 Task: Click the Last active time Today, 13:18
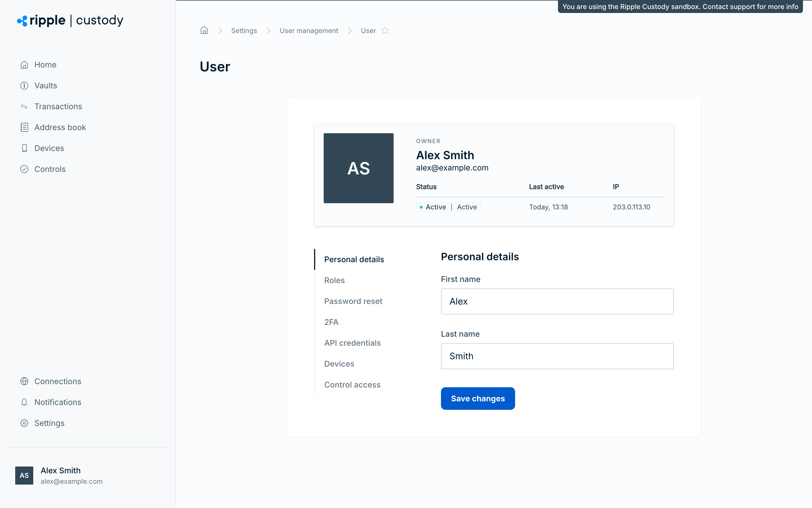pyautogui.click(x=548, y=207)
